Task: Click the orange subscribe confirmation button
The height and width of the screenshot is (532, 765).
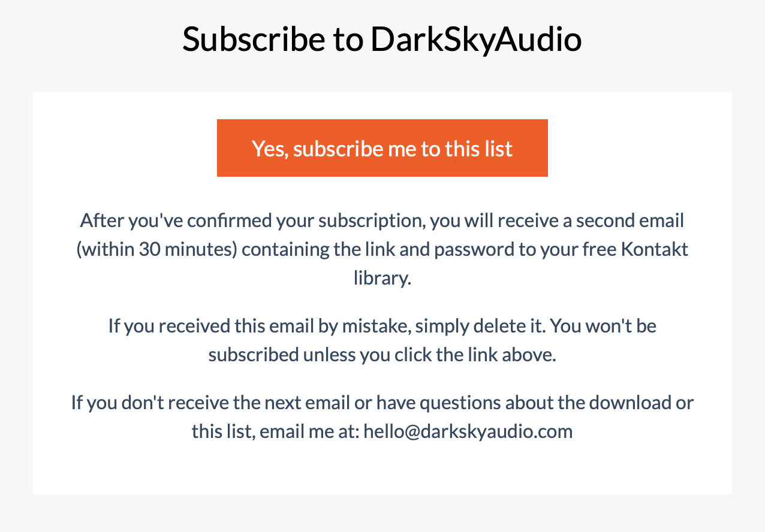Action: tap(382, 148)
